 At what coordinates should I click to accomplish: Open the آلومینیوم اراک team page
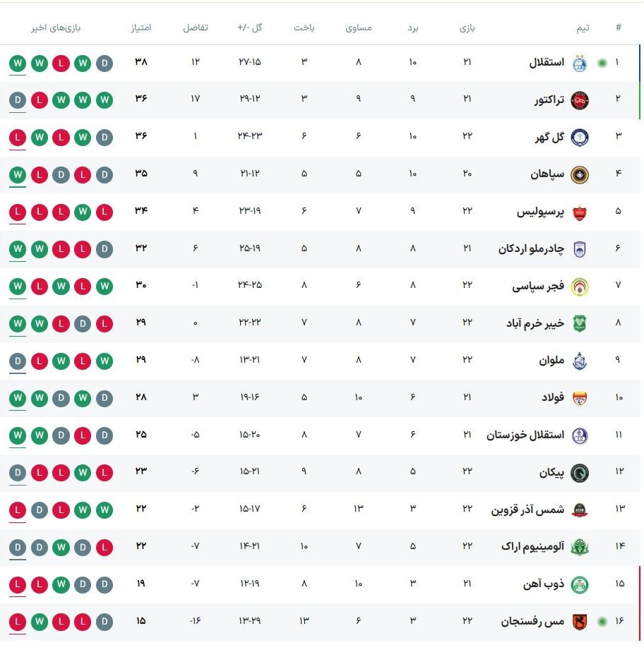coord(532,547)
